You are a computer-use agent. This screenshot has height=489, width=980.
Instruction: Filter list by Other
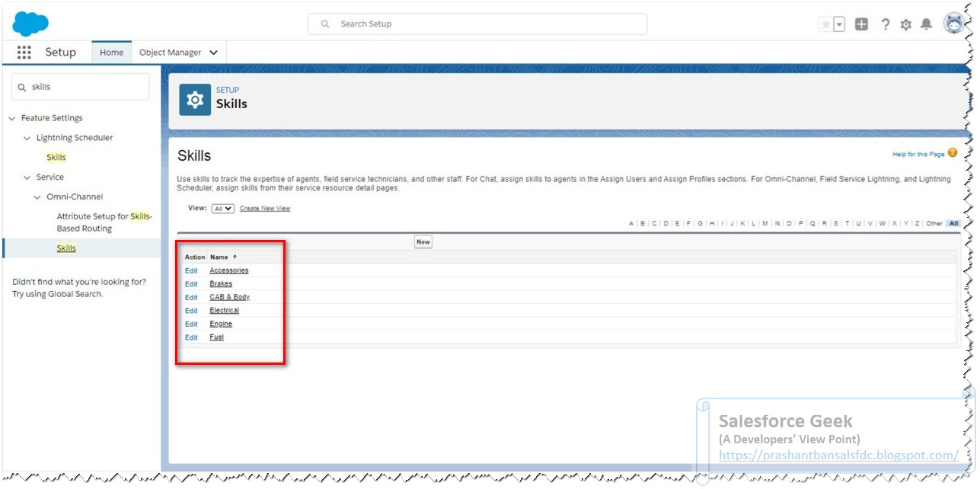(x=934, y=224)
